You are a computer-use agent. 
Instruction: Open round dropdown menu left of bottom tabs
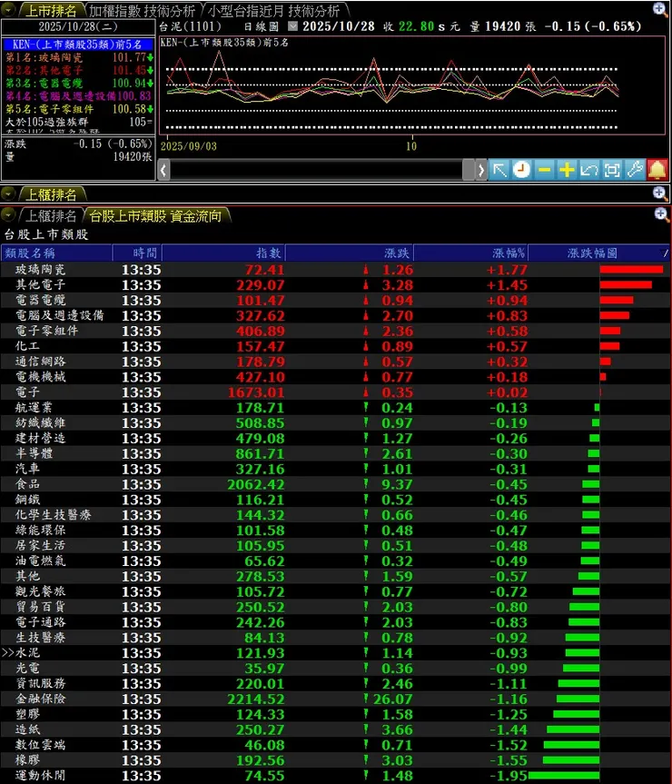click(x=8, y=215)
